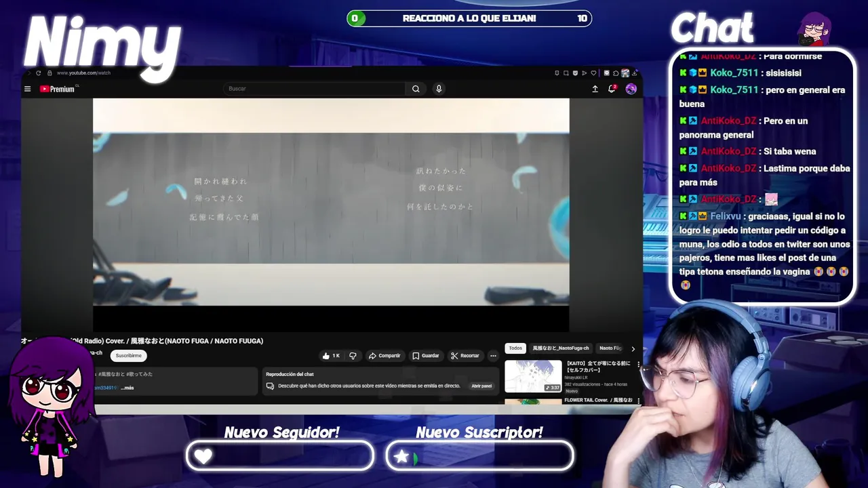Click chat username "Felixvu"

[x=725, y=216]
